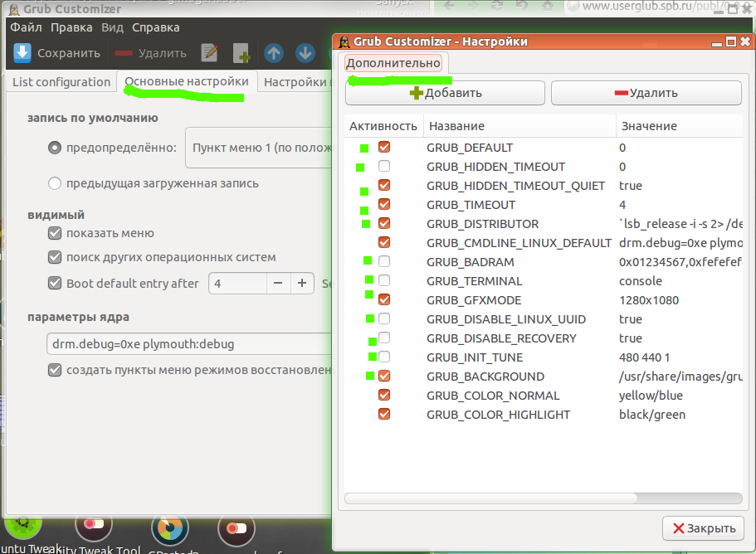Toggle поиск других операционных систем checkbox
The image size is (756, 554).
tap(55, 257)
